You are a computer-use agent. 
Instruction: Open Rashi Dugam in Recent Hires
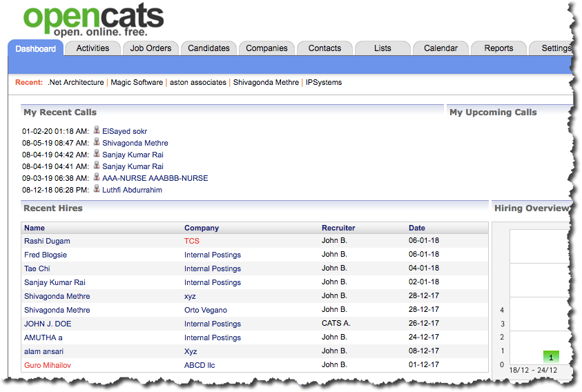pos(47,241)
